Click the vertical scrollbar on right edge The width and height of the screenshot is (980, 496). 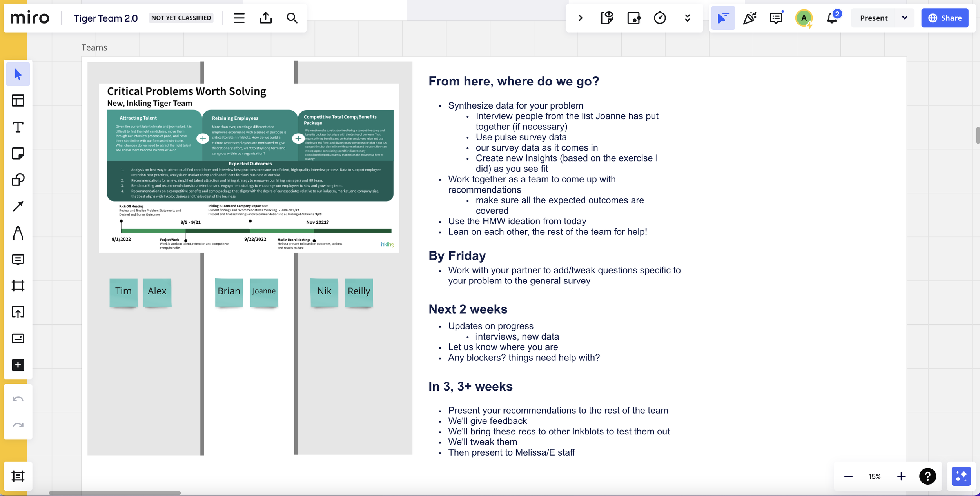pyautogui.click(x=978, y=135)
